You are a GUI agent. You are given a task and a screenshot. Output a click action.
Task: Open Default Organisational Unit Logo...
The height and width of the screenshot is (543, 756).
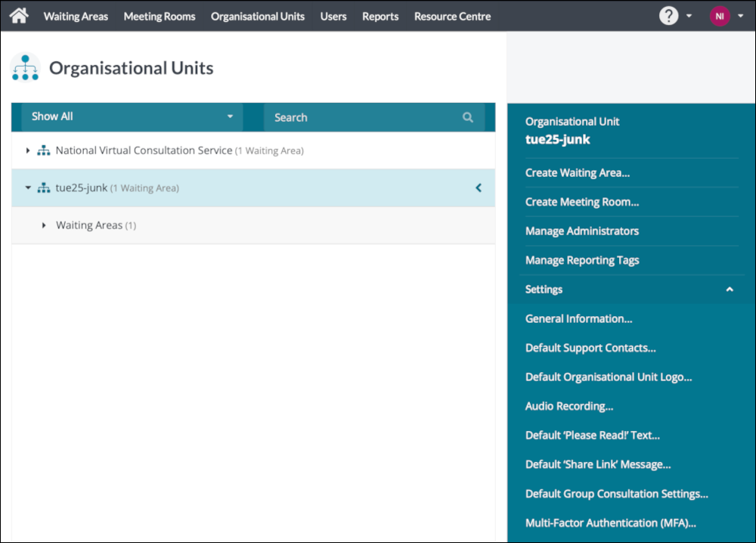pyautogui.click(x=609, y=377)
